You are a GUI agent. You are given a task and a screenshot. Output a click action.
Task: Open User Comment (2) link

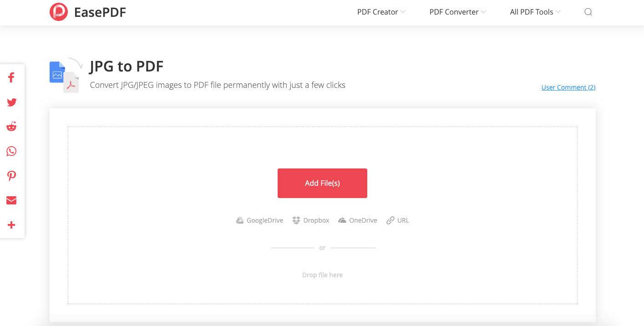click(x=568, y=87)
